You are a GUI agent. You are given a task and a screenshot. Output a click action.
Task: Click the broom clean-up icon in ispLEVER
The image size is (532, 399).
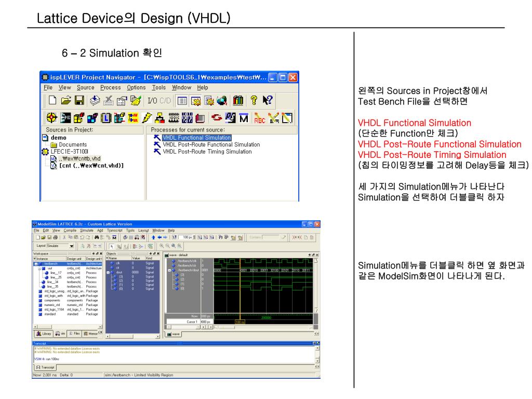136,100
